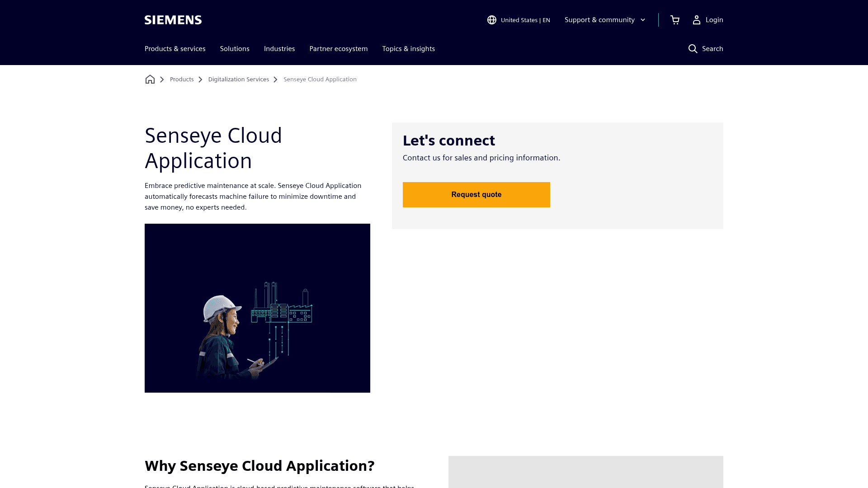Open the Solutions menu

click(235, 49)
